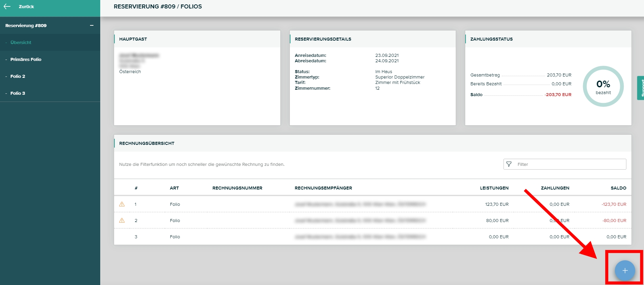Sort by the Saldo column header

click(x=618, y=188)
